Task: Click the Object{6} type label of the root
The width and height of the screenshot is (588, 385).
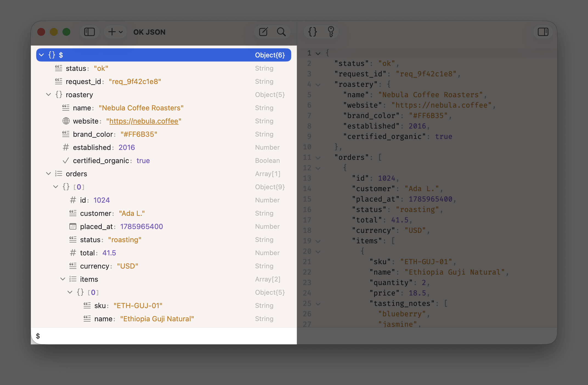Action: click(x=270, y=55)
